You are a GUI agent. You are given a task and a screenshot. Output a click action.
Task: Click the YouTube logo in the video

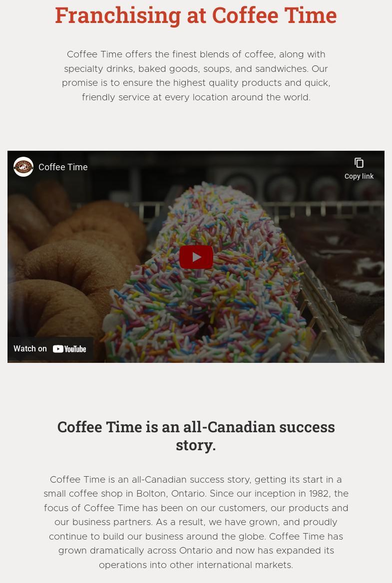[69, 349]
